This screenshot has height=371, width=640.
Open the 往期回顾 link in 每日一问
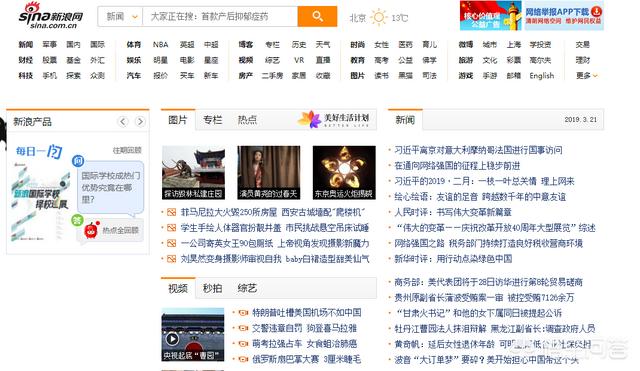point(127,151)
